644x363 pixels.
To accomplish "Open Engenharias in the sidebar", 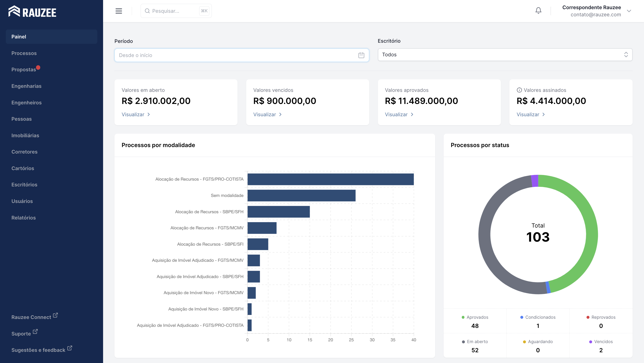I will tap(27, 86).
